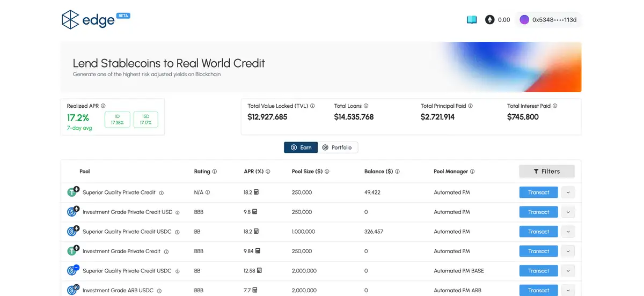Expand Investment Grade Private Credit USD row
The image size is (644, 296).
coord(568,212)
